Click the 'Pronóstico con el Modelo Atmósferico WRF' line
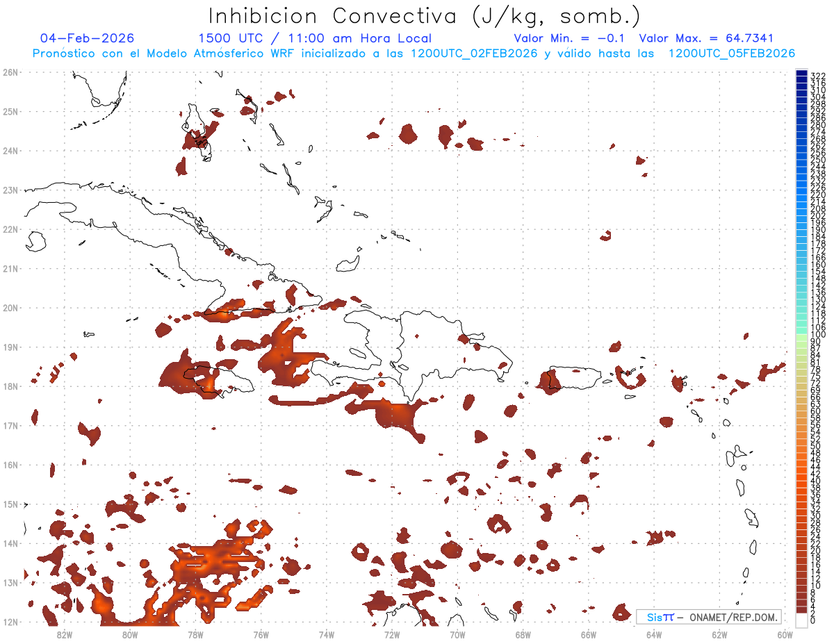The height and width of the screenshot is (644, 834). pyautogui.click(x=414, y=53)
